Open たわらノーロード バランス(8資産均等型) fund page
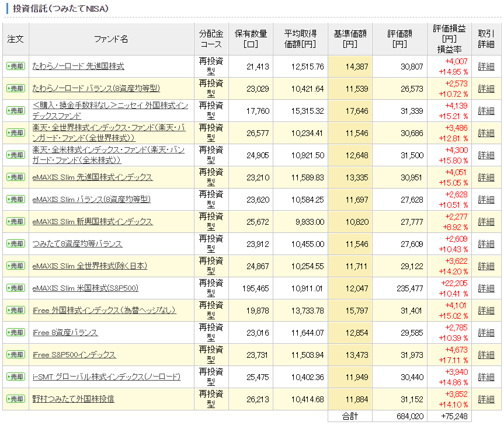Image resolution: width=504 pixels, height=425 pixels. [96, 88]
